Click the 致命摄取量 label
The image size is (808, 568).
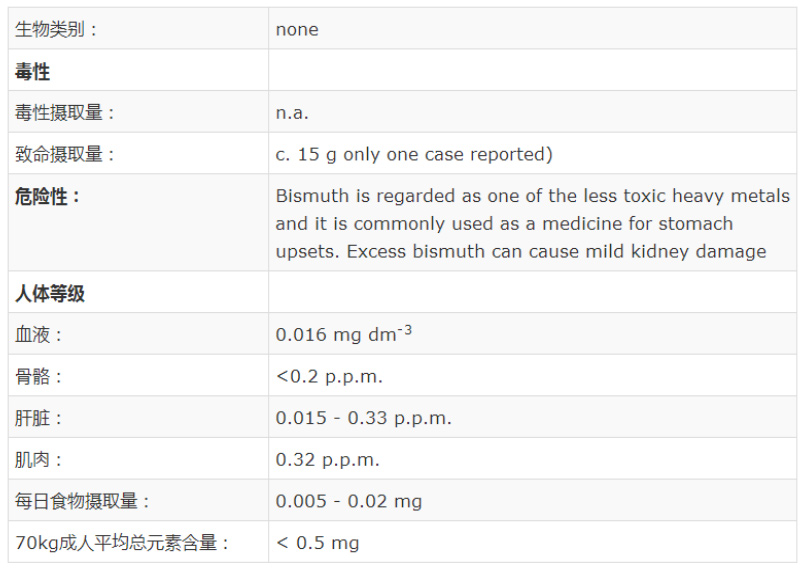point(64,154)
